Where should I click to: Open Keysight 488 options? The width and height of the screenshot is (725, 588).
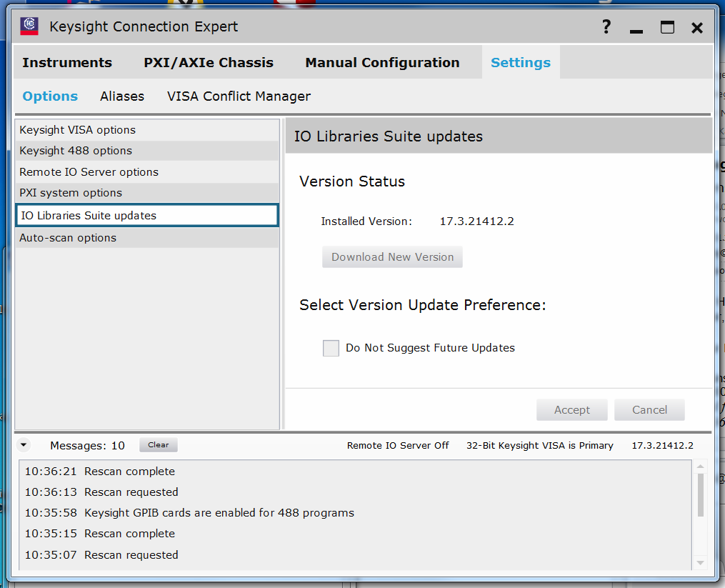pyautogui.click(x=76, y=151)
